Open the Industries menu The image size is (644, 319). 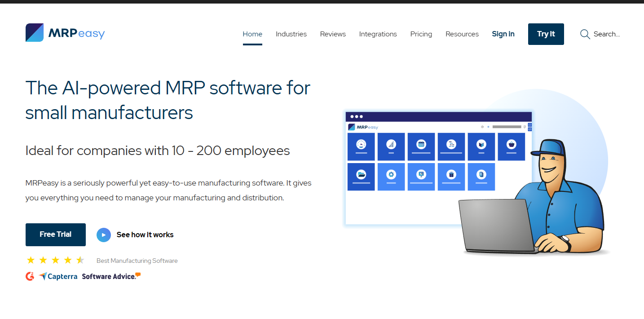[291, 34]
